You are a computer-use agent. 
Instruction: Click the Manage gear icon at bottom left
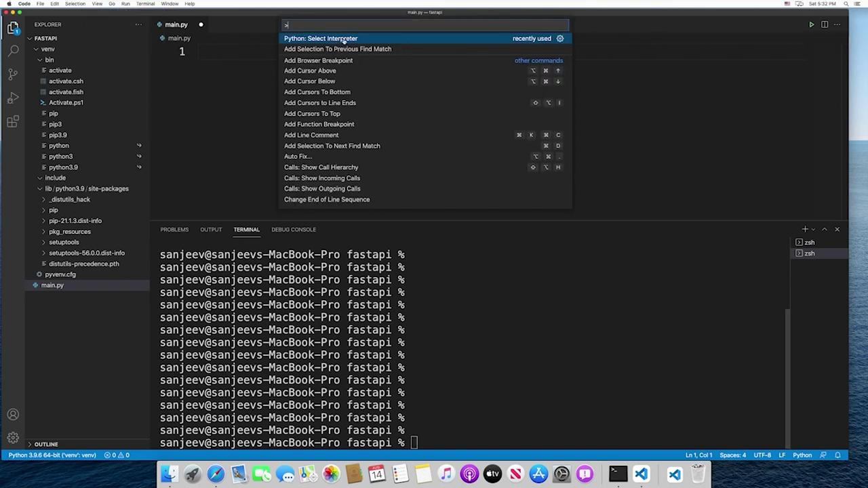[13, 438]
